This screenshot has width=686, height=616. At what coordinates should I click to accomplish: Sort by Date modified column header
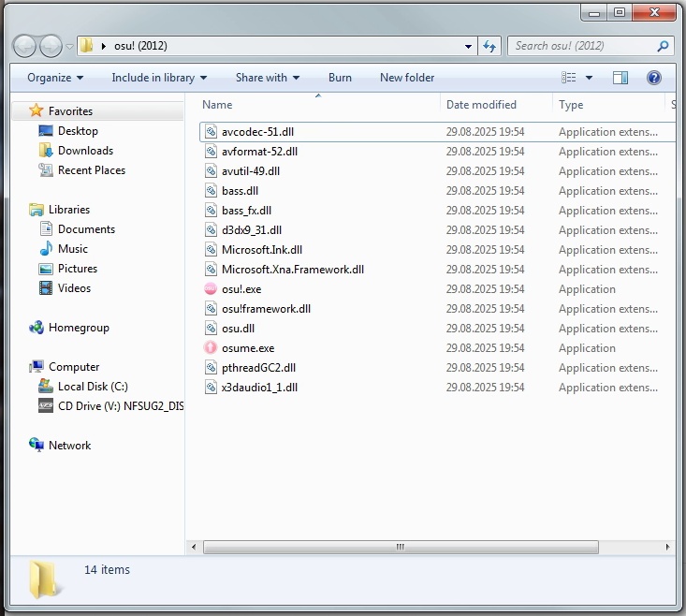click(x=496, y=105)
